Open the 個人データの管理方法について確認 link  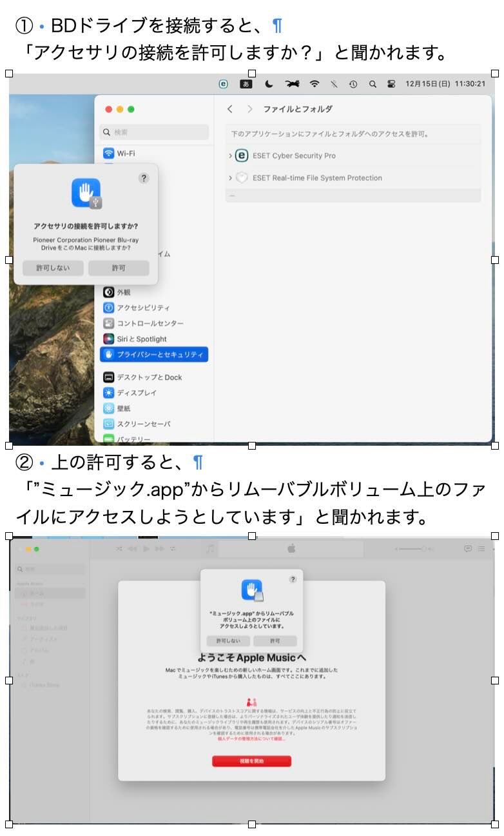[x=251, y=739]
